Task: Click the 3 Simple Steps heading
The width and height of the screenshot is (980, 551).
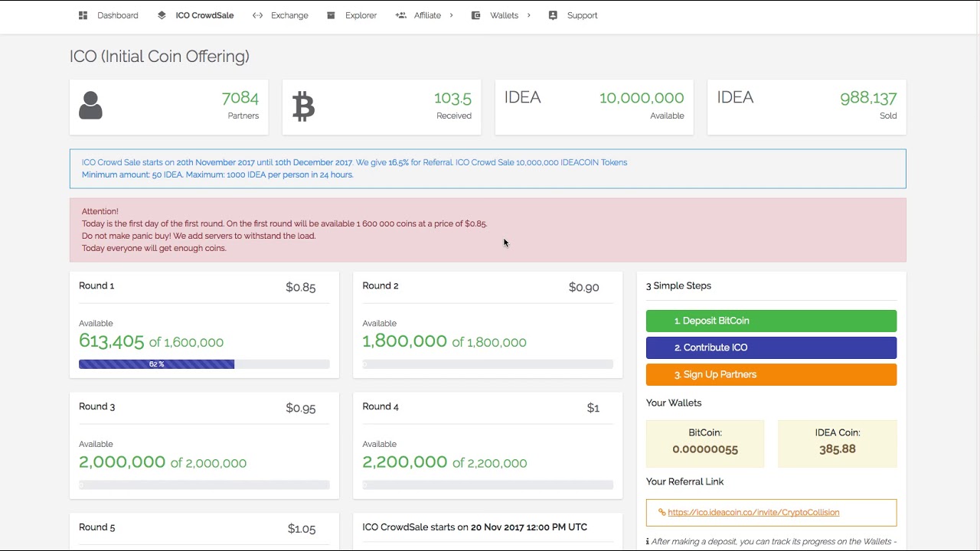Action: (678, 285)
